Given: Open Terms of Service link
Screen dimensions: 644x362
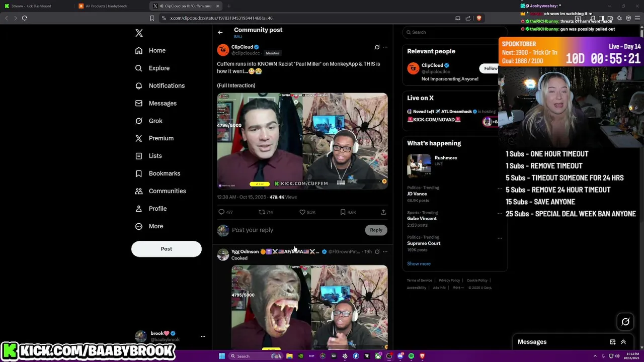Looking at the screenshot, I should [420, 281].
